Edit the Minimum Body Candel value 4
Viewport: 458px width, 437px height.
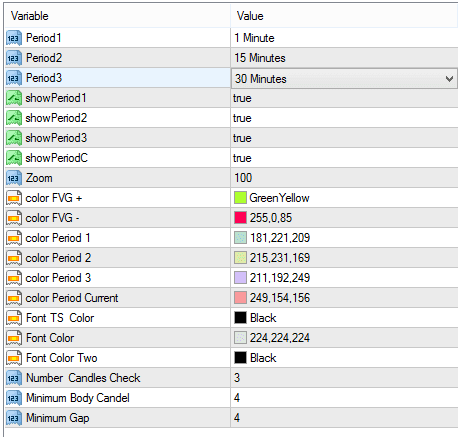237,398
